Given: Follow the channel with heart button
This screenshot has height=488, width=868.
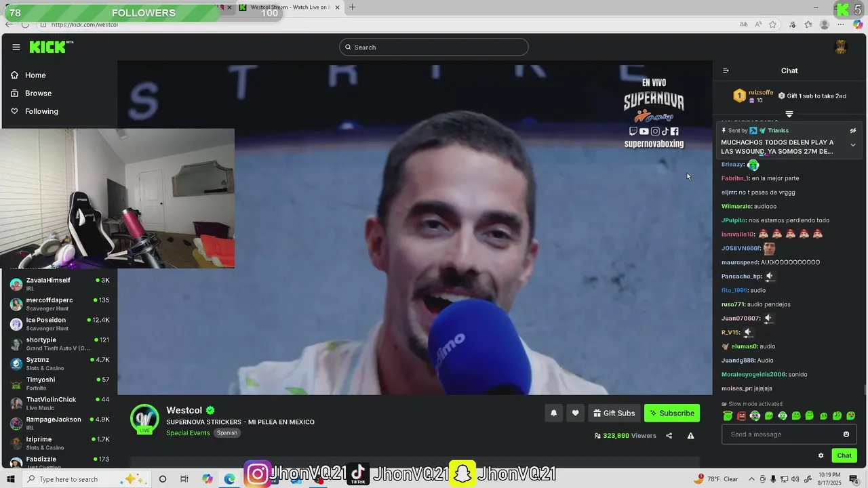Looking at the screenshot, I should tap(575, 413).
